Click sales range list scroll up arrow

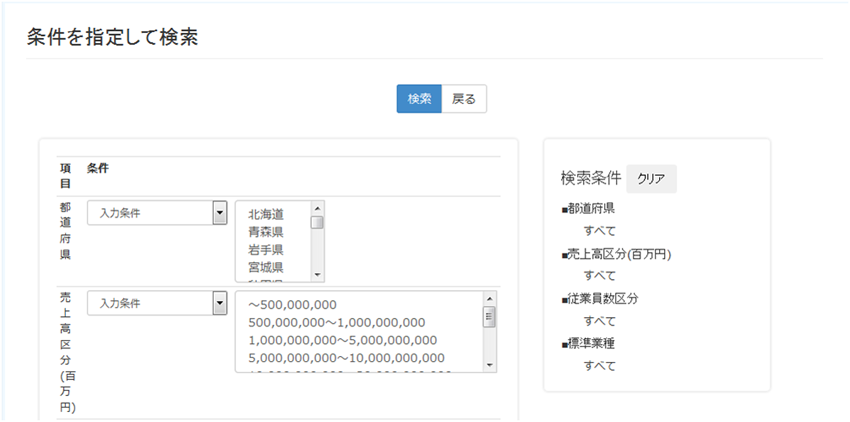(489, 298)
